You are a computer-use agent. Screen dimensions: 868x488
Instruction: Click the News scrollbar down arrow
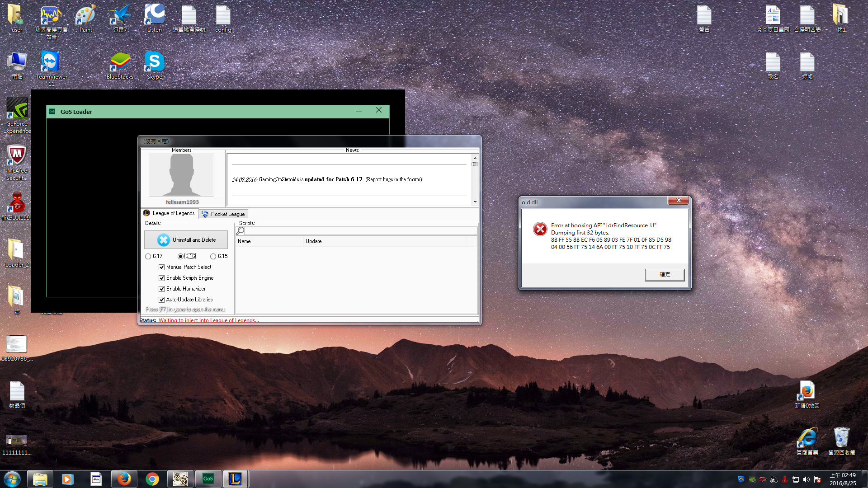[x=475, y=202]
